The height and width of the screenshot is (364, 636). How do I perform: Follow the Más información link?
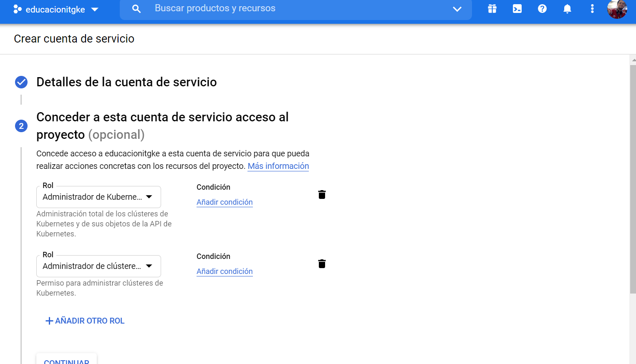[278, 166]
